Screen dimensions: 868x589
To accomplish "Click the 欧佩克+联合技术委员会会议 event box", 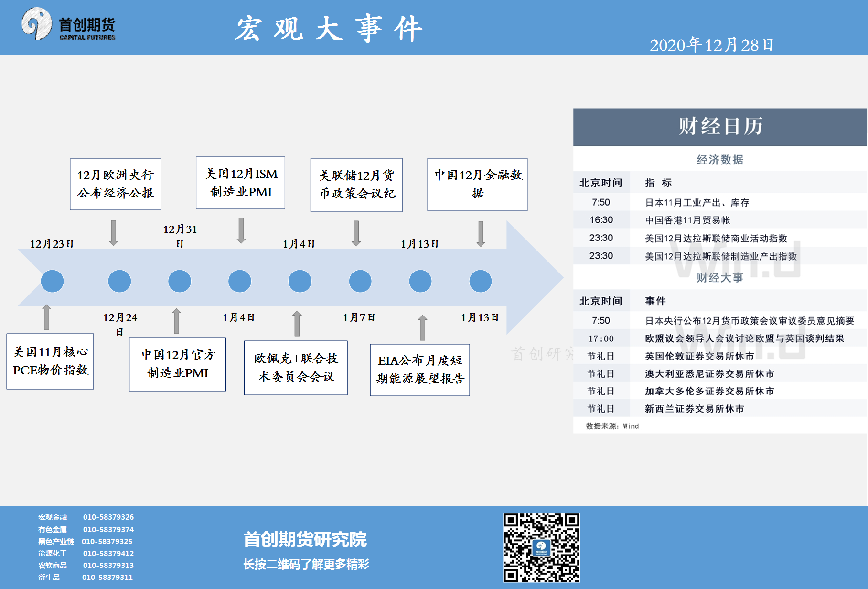I will 296,368.
